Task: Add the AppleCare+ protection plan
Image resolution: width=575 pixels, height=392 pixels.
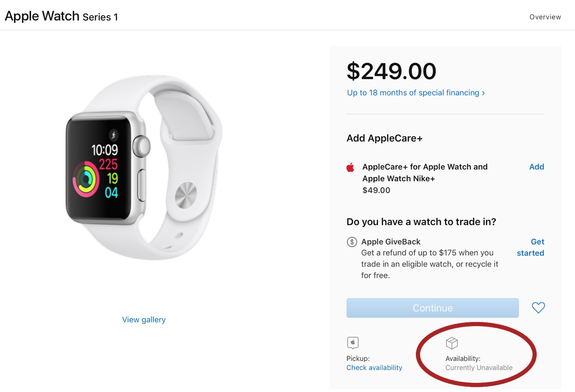Action: [536, 167]
